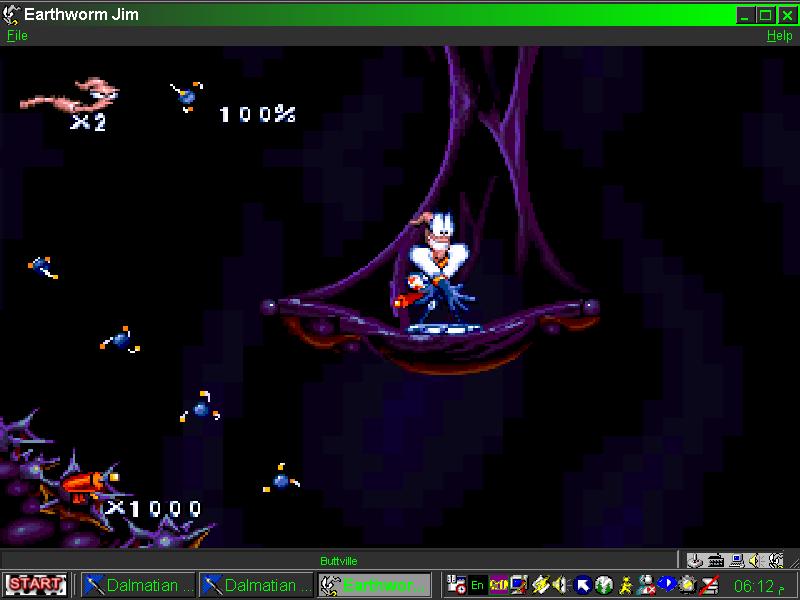The height and width of the screenshot is (600, 800).
Task: Open the monitor display icon in the status bar
Action: pos(737,560)
